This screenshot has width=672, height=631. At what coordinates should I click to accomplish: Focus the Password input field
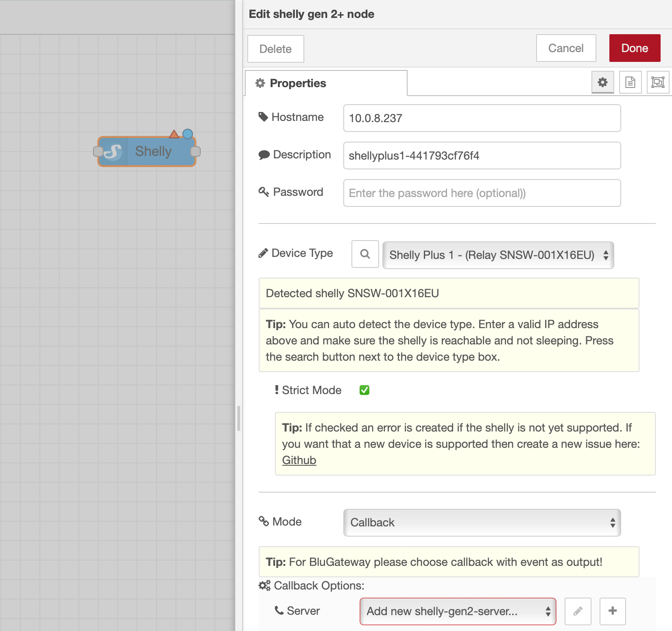tap(482, 193)
